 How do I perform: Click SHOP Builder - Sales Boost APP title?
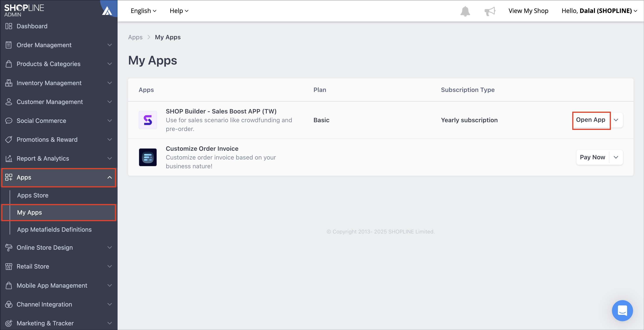pos(221,111)
